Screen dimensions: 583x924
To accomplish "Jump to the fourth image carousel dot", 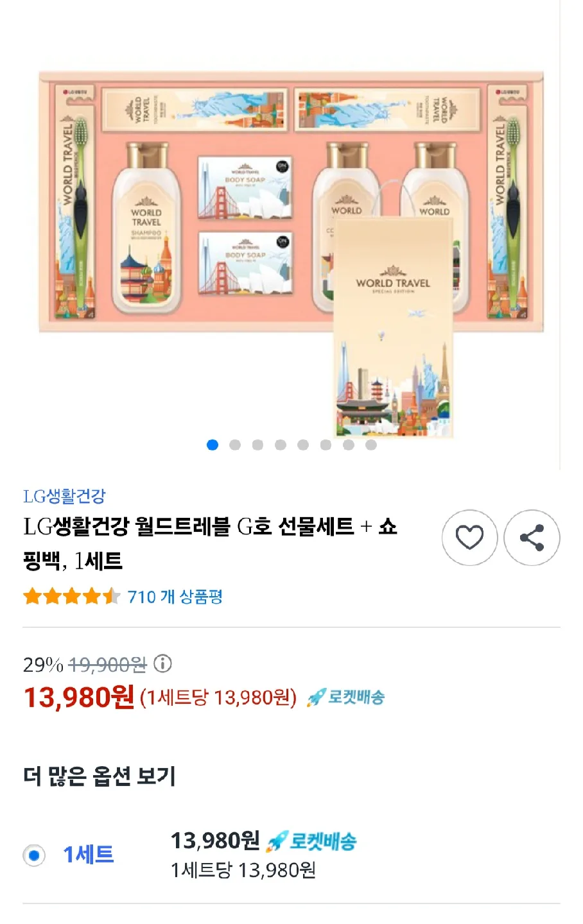I will click(281, 445).
